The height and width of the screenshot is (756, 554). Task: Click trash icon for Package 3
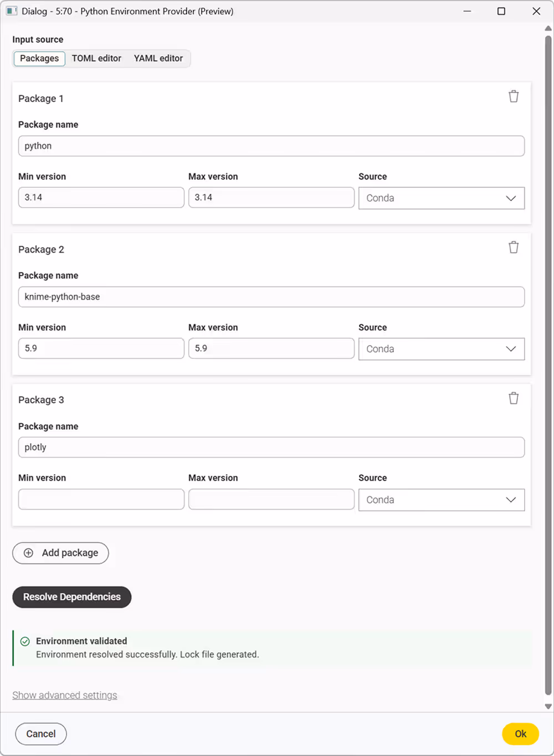(514, 398)
